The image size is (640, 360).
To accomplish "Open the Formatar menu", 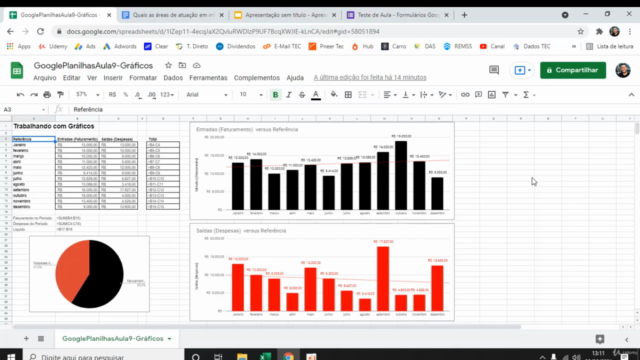I will click(143, 78).
